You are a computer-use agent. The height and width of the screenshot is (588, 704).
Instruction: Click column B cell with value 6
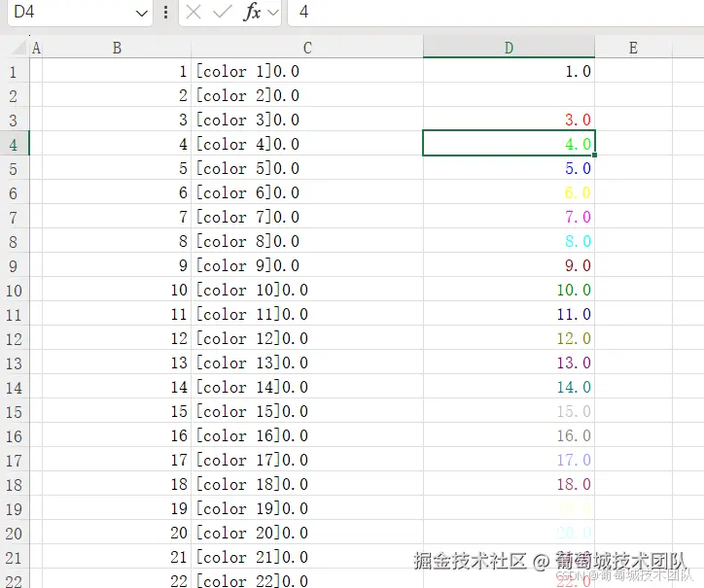(x=117, y=192)
